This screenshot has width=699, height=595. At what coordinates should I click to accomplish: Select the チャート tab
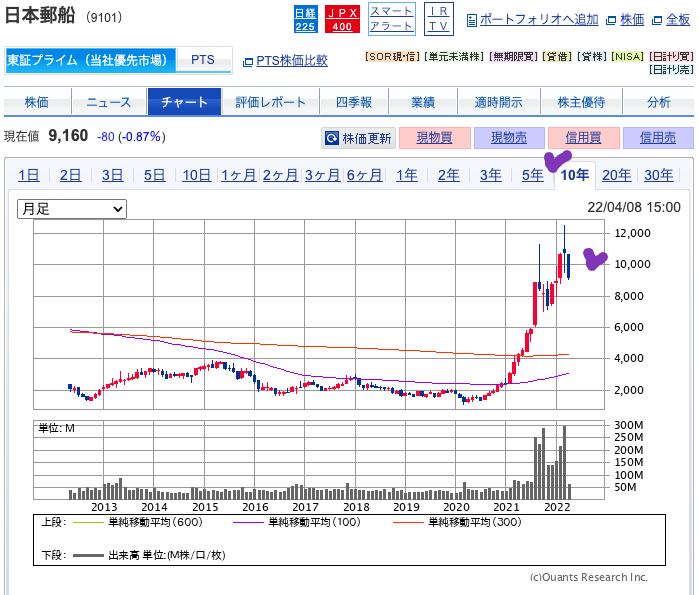pos(185,102)
